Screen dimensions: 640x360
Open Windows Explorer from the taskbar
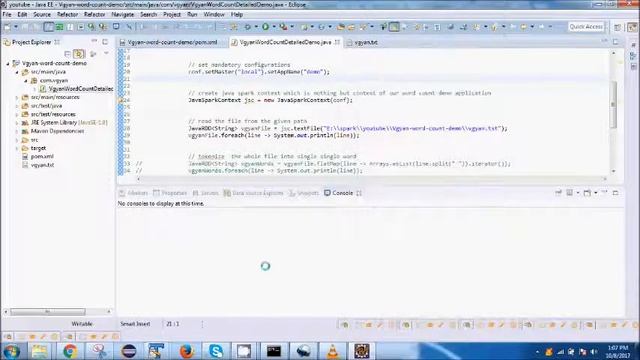[x=40, y=351]
